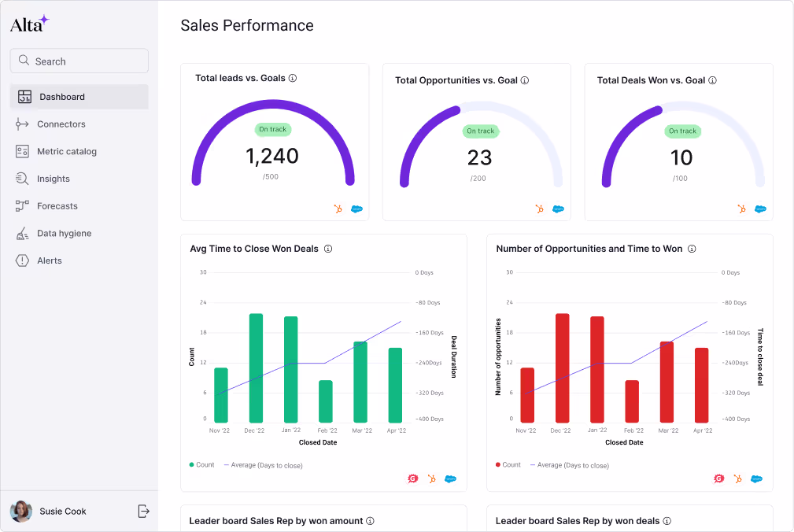Click the sign out icon next to Susie Cook
The width and height of the screenshot is (794, 532).
pyautogui.click(x=144, y=511)
